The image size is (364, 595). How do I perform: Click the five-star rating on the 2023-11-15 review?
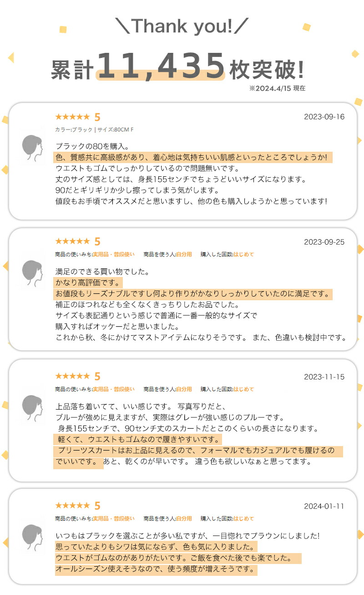[72, 376]
